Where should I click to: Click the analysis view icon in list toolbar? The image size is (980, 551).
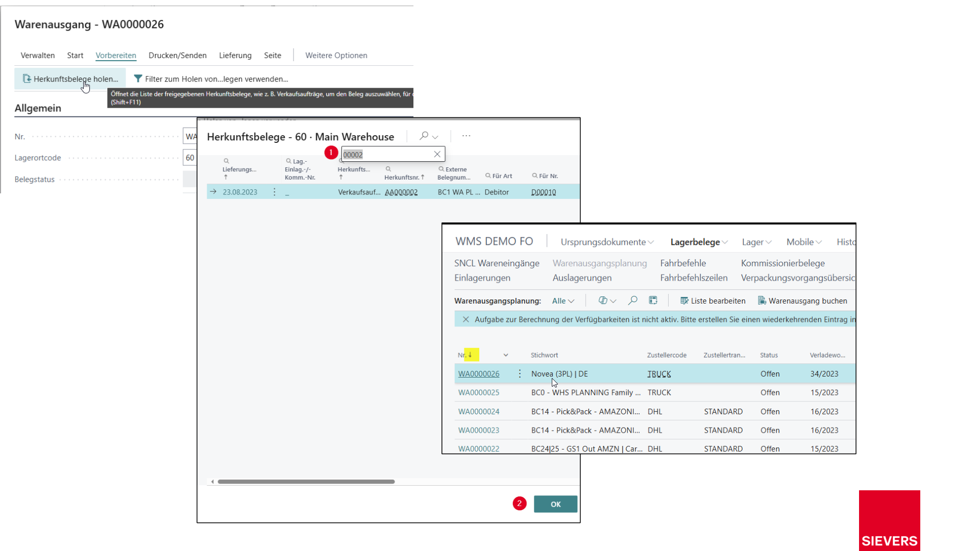pos(653,300)
